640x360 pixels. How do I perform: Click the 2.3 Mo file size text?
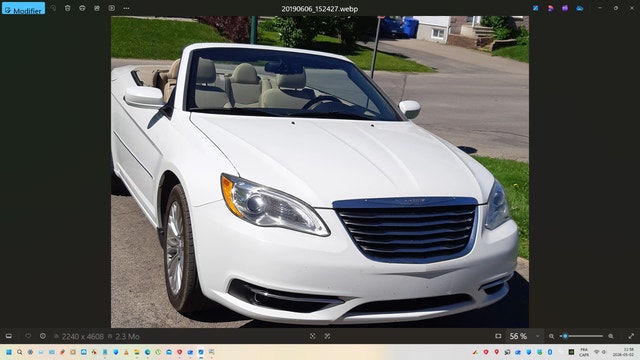127,337
